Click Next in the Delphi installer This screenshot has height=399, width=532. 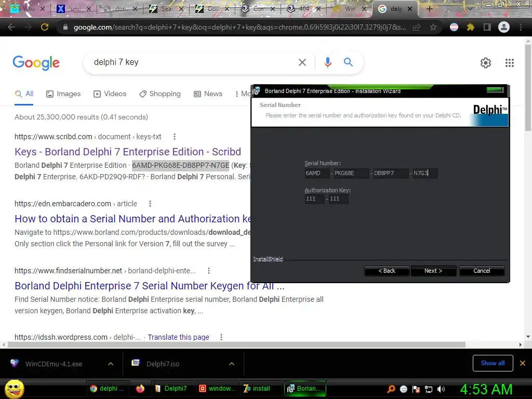click(x=433, y=271)
